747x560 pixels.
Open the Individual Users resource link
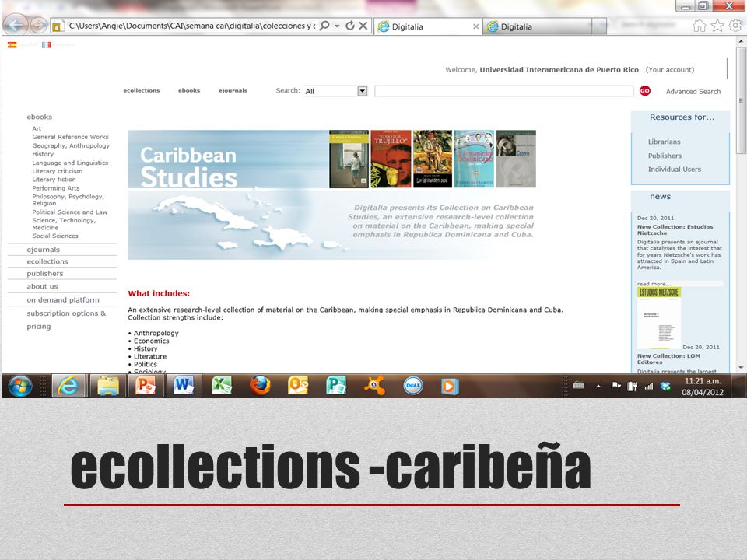point(675,169)
